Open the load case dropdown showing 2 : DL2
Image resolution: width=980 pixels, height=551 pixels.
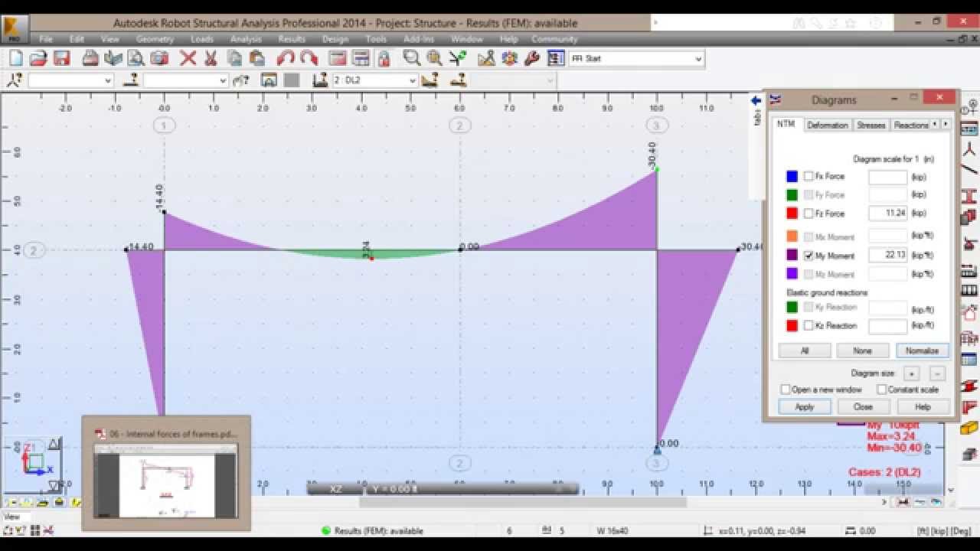412,80
